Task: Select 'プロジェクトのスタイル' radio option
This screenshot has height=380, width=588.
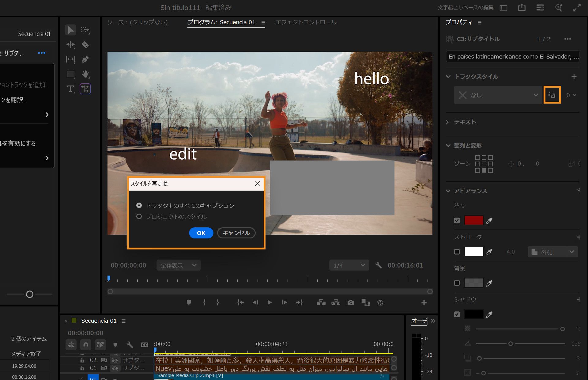Action: click(139, 217)
